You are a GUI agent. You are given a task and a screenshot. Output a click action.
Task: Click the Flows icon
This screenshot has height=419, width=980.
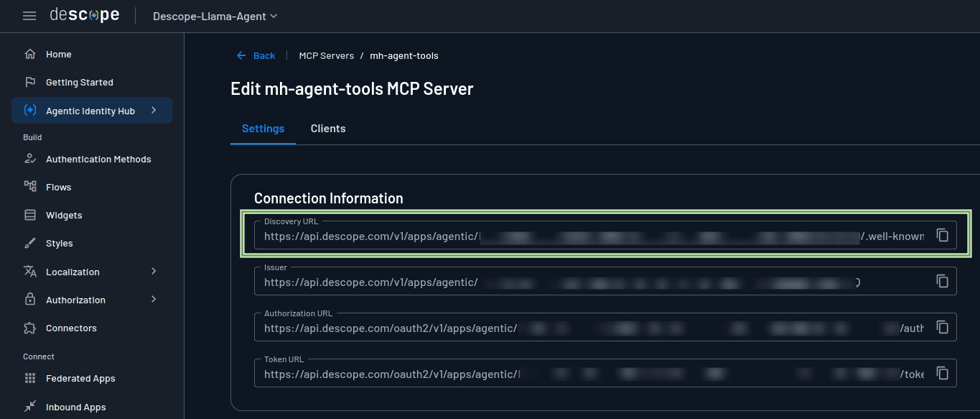30,187
